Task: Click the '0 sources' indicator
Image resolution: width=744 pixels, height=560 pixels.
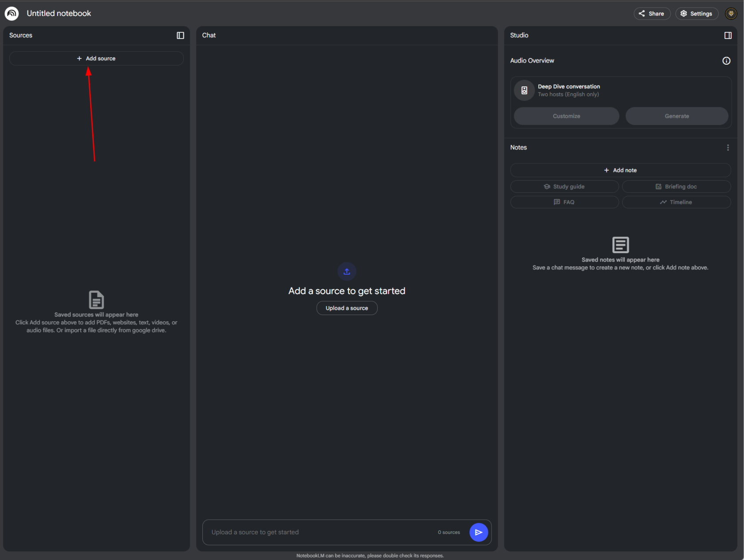Action: [x=449, y=532]
